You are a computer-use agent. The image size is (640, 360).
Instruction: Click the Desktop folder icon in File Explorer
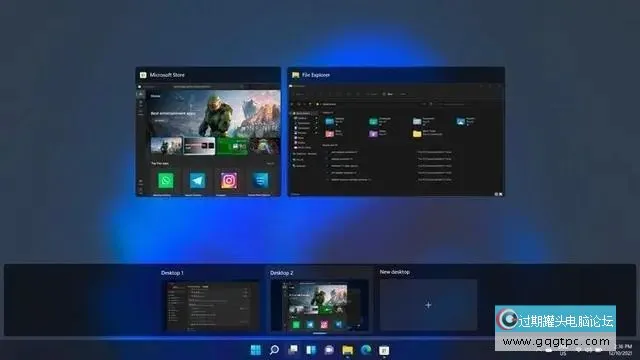click(x=329, y=121)
